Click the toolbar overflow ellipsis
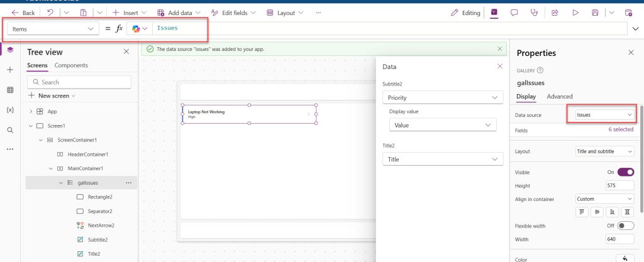 point(318,13)
